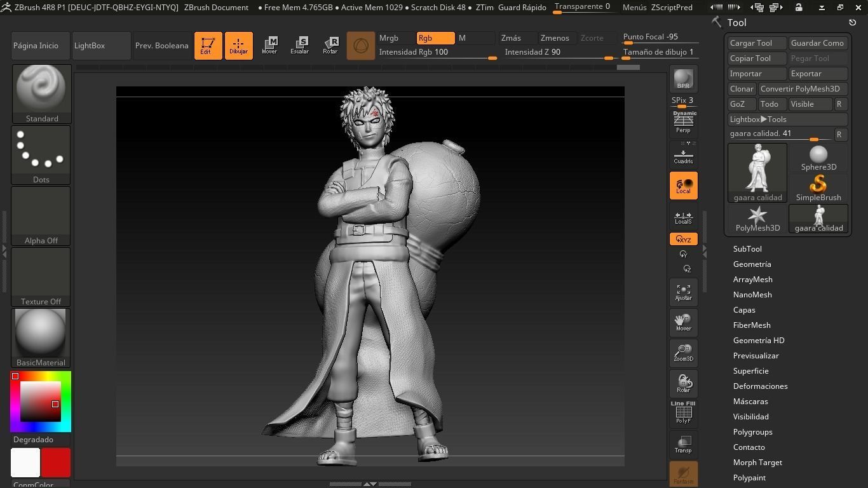This screenshot has height=488, width=868.
Task: Click the LocalS button
Action: pyautogui.click(x=683, y=217)
